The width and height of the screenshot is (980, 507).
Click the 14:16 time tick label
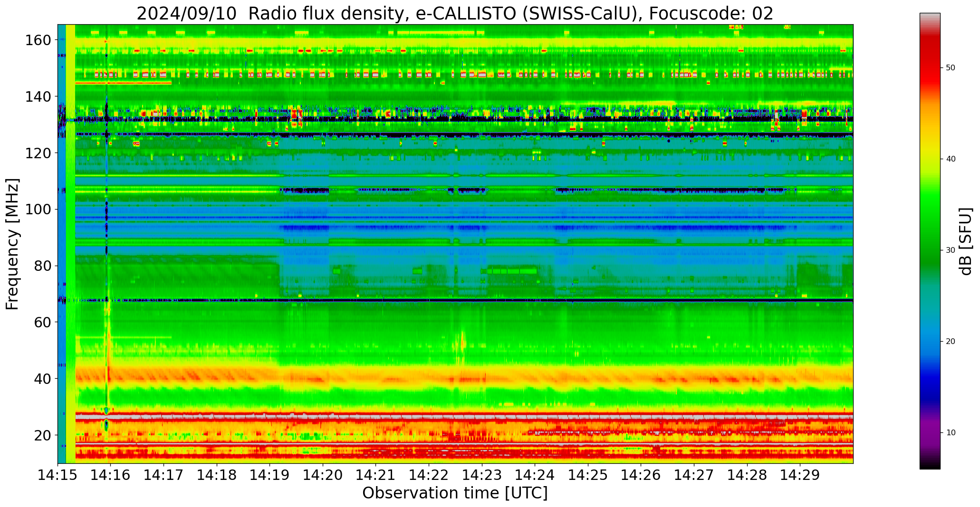[111, 475]
